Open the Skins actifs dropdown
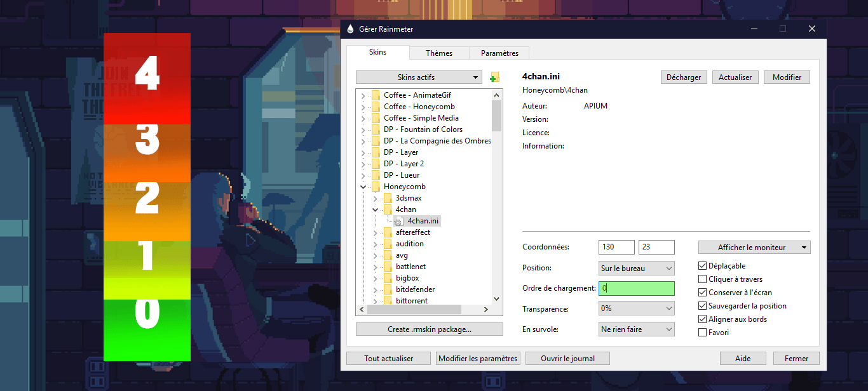The height and width of the screenshot is (391, 868). pos(419,77)
